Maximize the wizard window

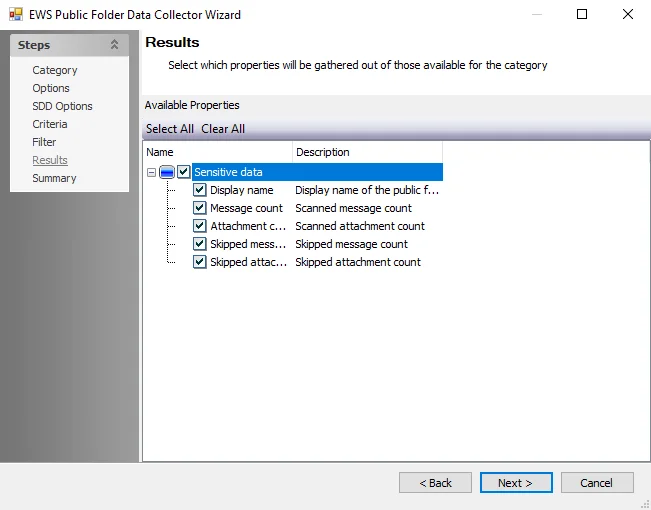(582, 15)
